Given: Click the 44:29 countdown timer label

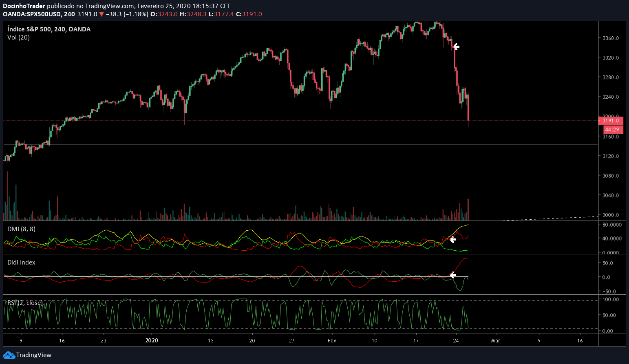Looking at the screenshot, I should (613, 130).
